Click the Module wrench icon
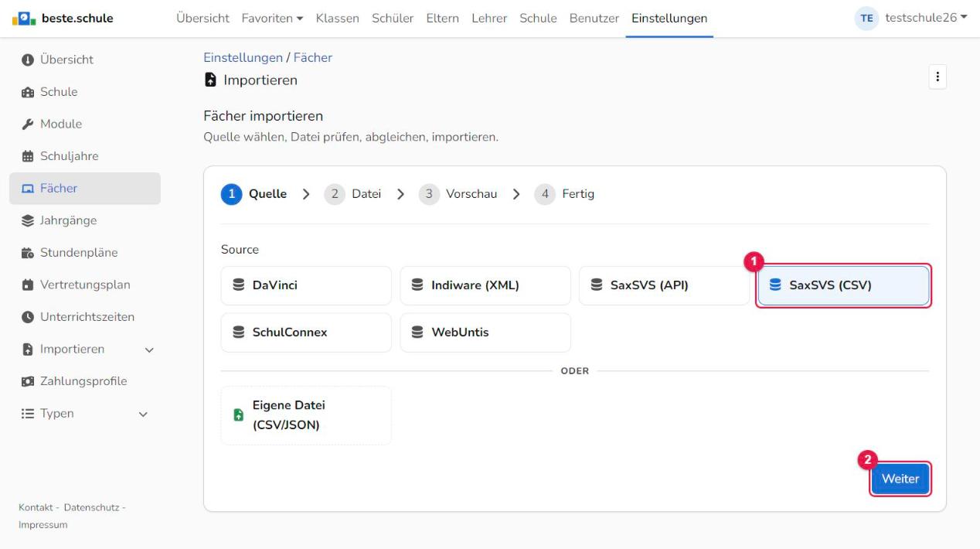The width and height of the screenshot is (980, 549). tap(28, 124)
